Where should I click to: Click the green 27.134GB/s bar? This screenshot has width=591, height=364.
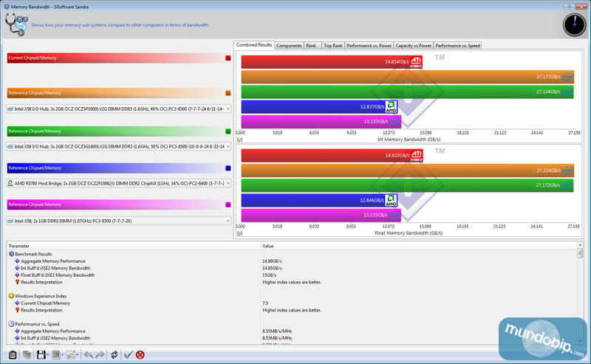click(407, 92)
